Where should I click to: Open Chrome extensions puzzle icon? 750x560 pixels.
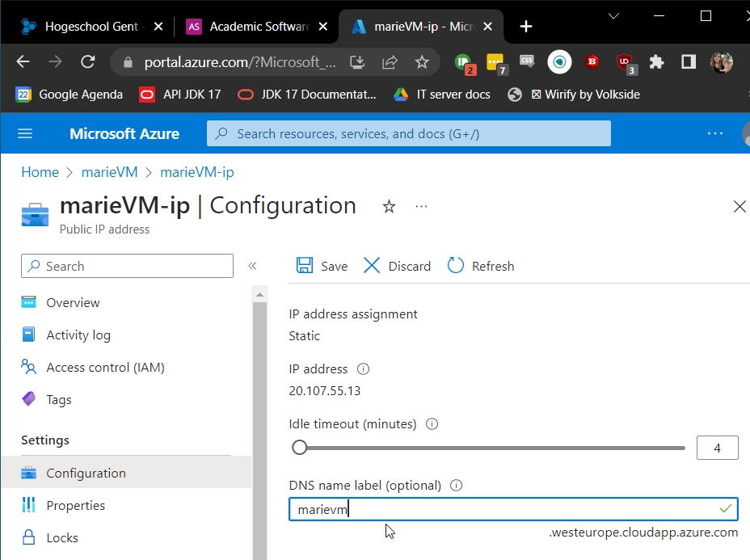656,62
